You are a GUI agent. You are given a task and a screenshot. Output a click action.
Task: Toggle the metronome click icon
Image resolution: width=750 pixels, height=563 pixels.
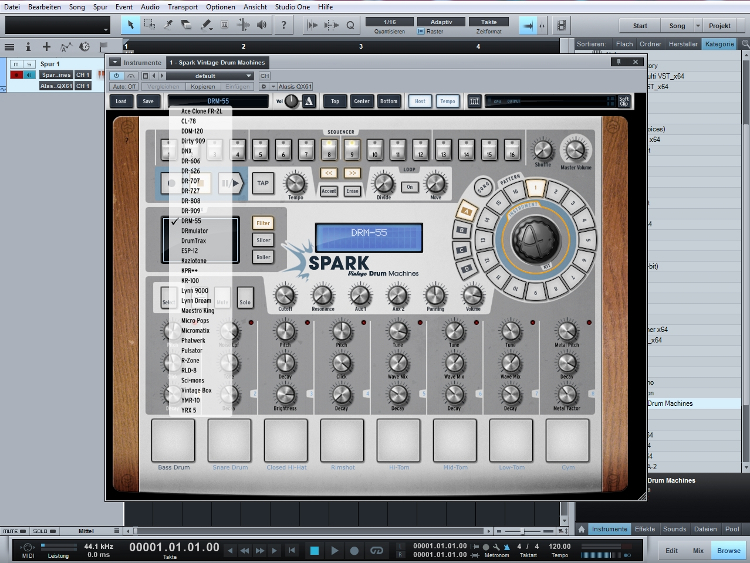[507, 547]
